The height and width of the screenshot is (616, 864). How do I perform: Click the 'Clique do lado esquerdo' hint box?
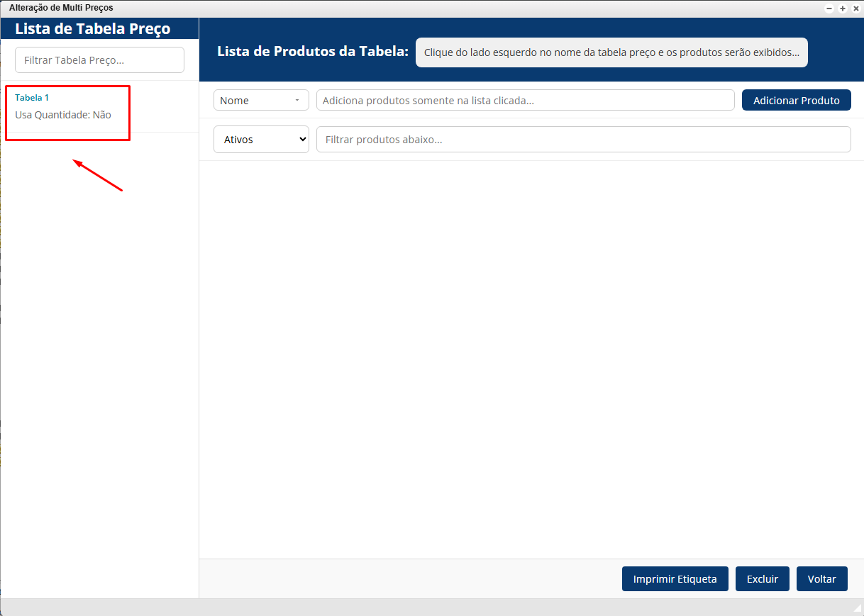click(x=611, y=52)
